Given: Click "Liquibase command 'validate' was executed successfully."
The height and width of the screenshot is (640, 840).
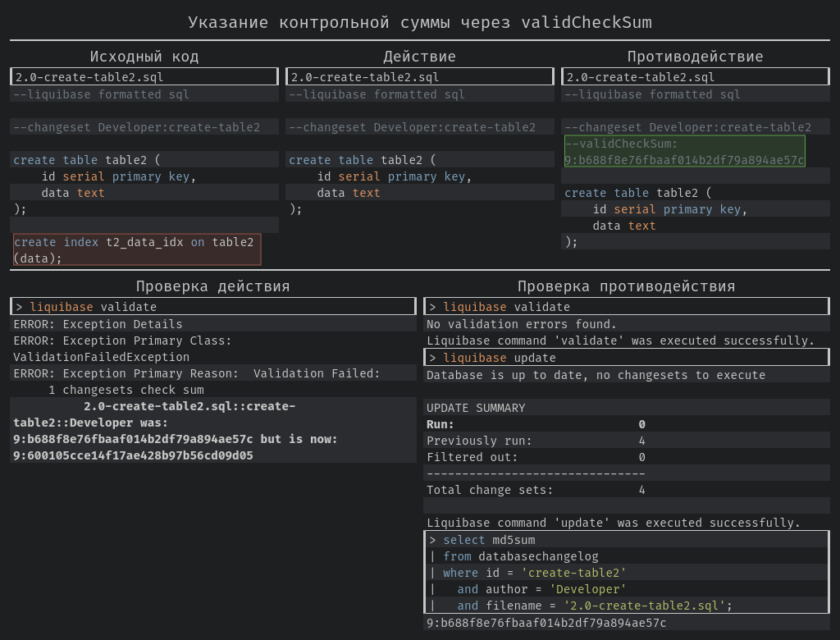Looking at the screenshot, I should tap(620, 341).
